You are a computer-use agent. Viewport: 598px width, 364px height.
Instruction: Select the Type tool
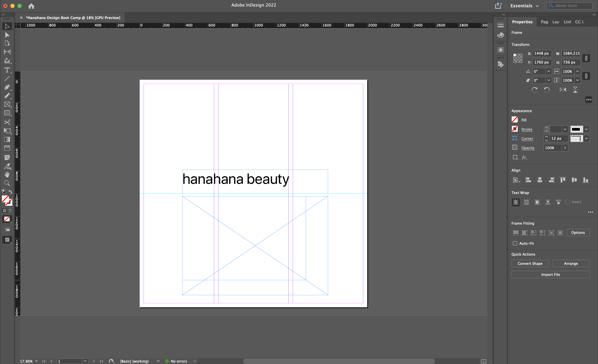point(7,70)
